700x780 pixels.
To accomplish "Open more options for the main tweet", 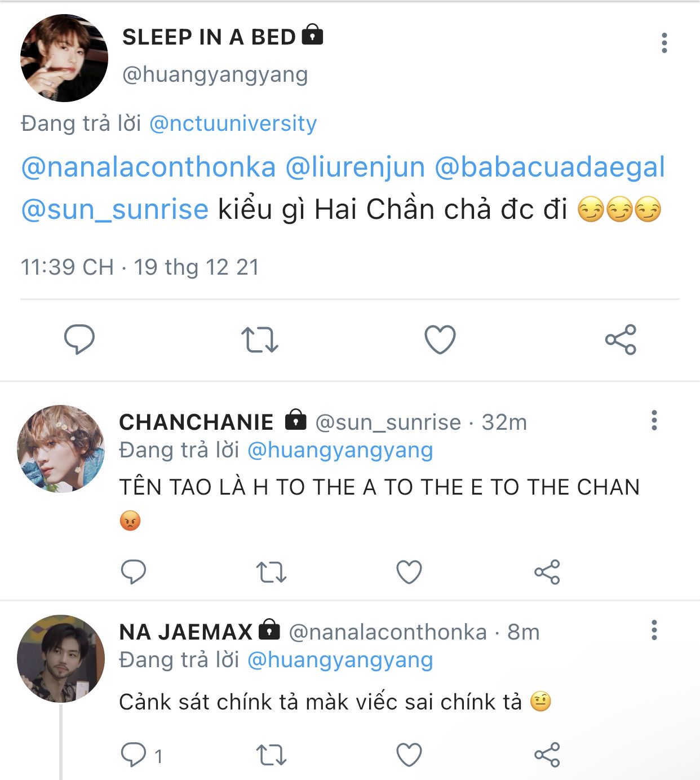I will (664, 43).
